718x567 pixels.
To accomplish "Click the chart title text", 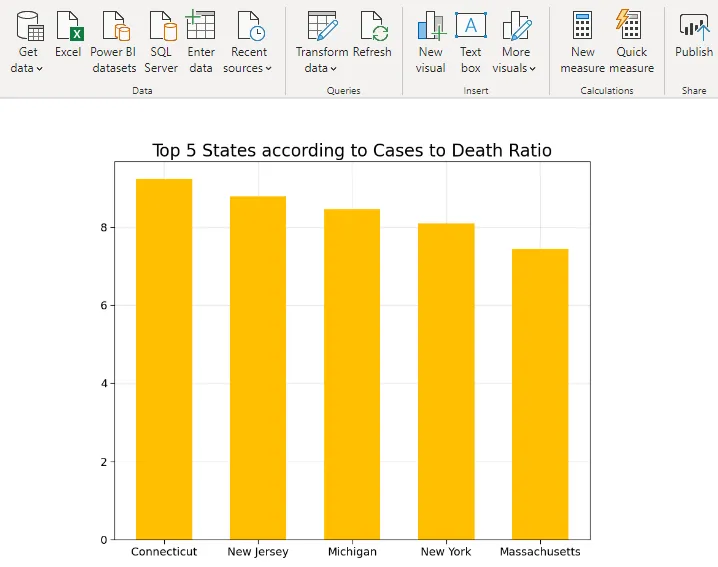I will click(x=352, y=150).
